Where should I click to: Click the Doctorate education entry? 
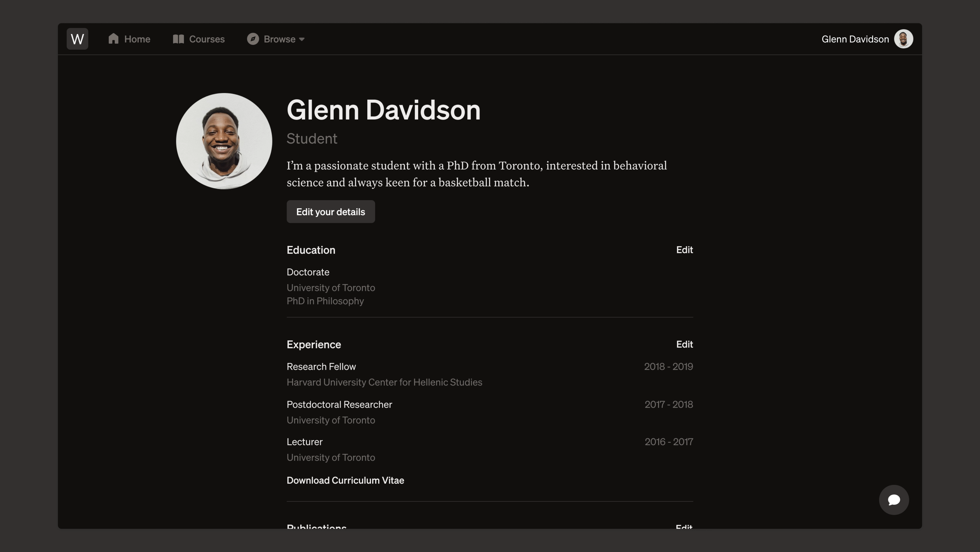(x=308, y=272)
